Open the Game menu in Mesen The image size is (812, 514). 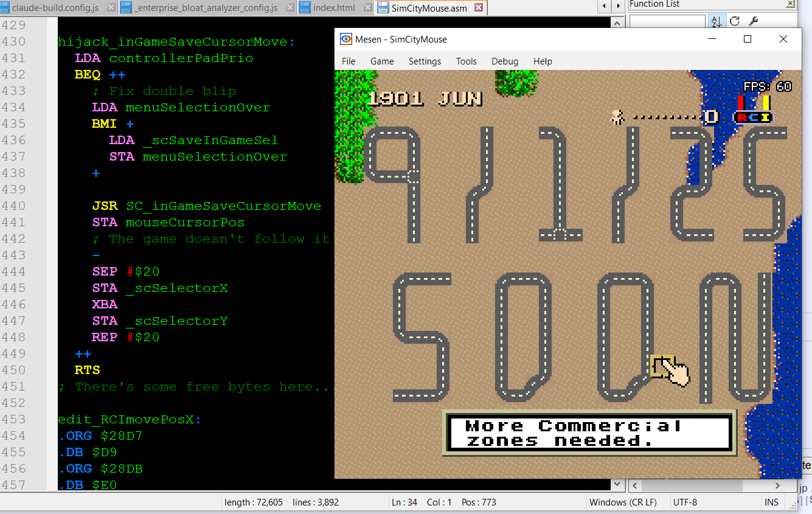click(x=382, y=61)
